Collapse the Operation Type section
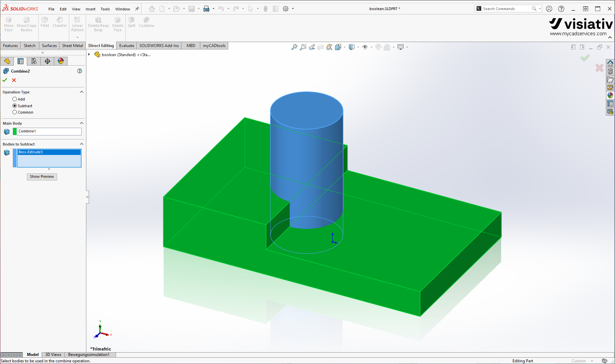The height and width of the screenshot is (364, 615). pyautogui.click(x=81, y=92)
